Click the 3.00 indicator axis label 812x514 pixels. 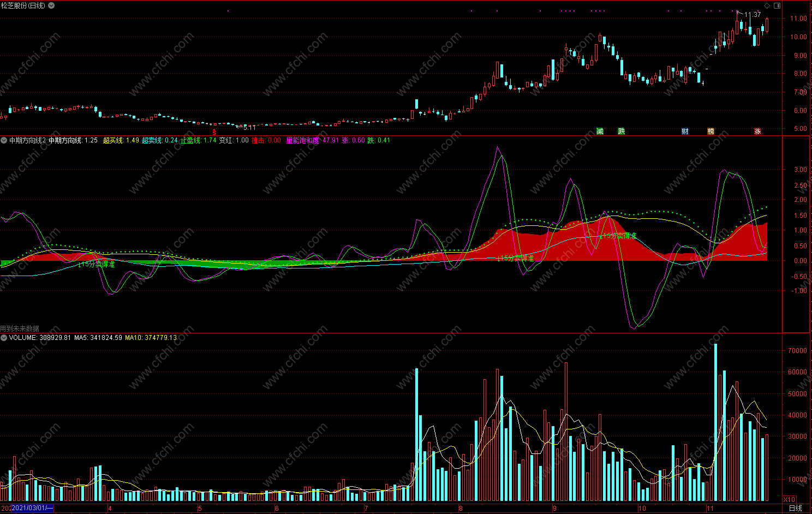tap(800, 170)
